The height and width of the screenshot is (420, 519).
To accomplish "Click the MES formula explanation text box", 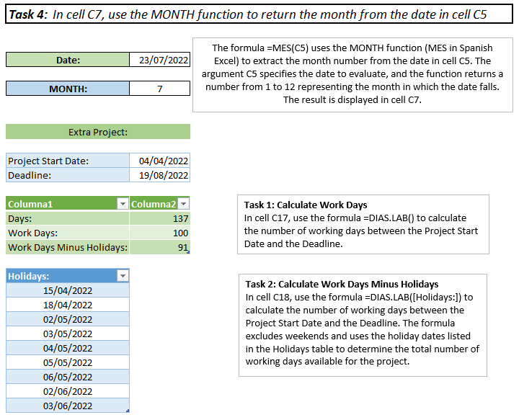I will pyautogui.click(x=352, y=75).
